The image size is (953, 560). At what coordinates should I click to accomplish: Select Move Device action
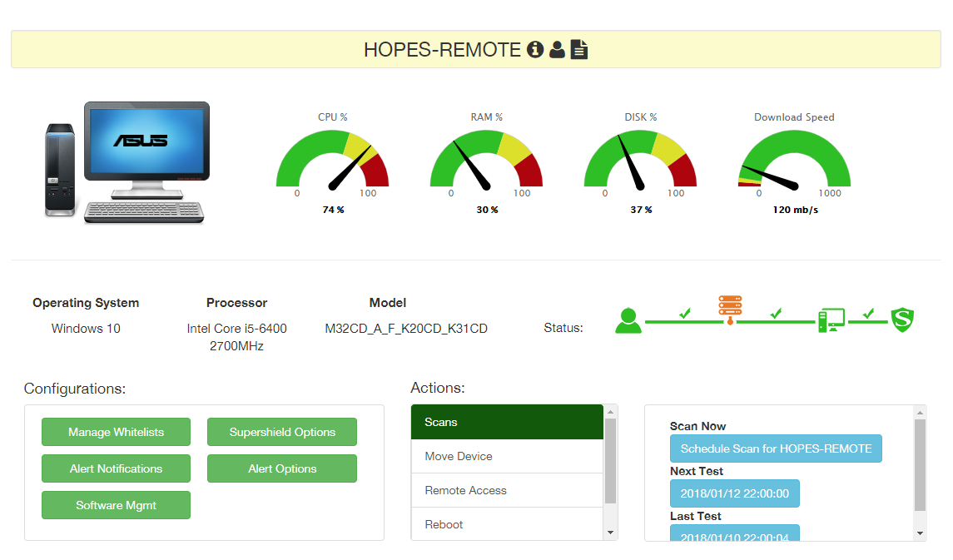[x=507, y=456]
